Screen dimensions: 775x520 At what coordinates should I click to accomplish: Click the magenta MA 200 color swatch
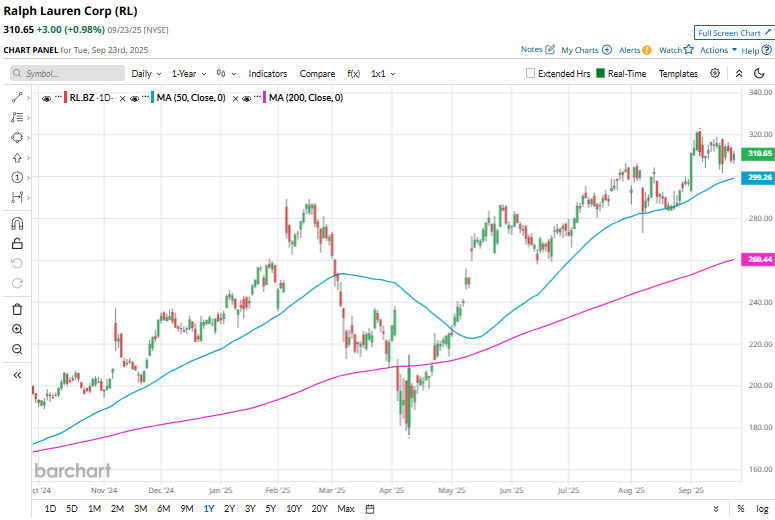tap(265, 97)
